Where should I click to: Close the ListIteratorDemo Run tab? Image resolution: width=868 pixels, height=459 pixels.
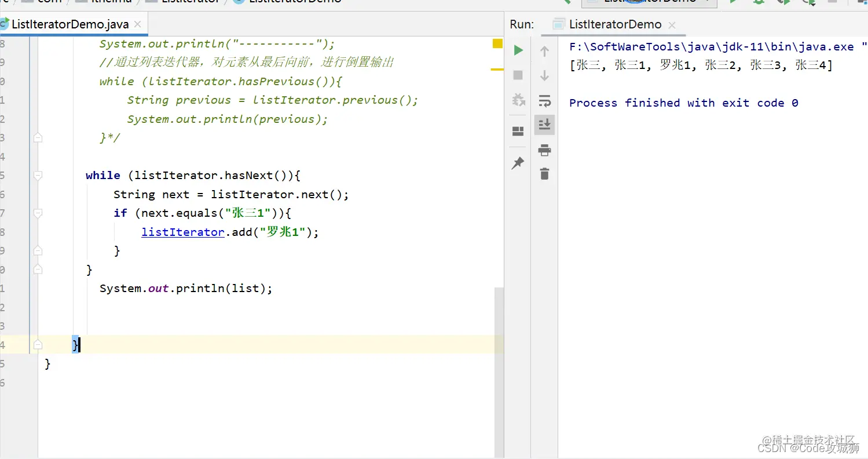[672, 25]
